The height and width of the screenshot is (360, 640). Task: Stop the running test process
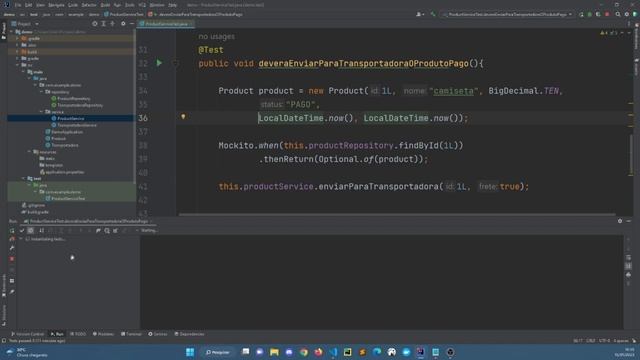pyautogui.click(x=12, y=259)
